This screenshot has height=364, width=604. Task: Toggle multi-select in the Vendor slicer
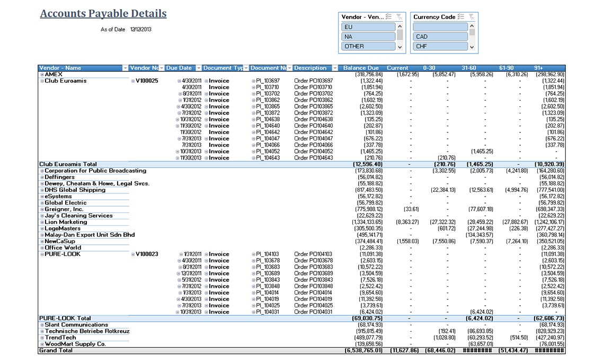click(389, 16)
